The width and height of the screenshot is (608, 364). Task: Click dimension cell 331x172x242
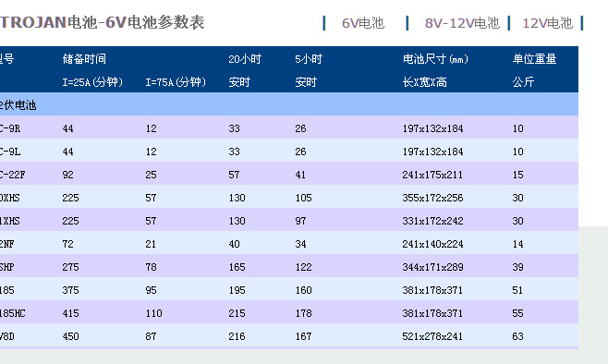(x=432, y=221)
